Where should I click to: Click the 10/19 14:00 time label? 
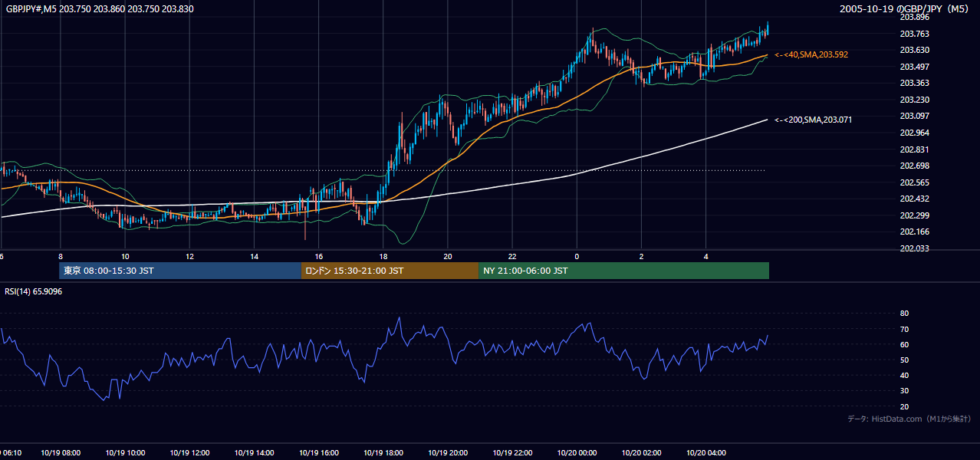click(x=254, y=452)
